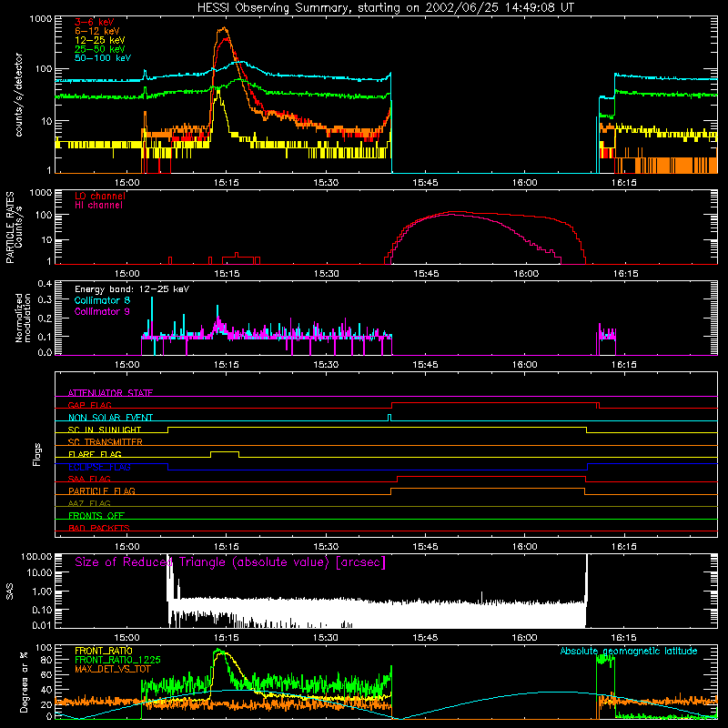Click the peak of the LO channel particle curve
This screenshot has height=728, width=728.
pyautogui.click(x=456, y=212)
